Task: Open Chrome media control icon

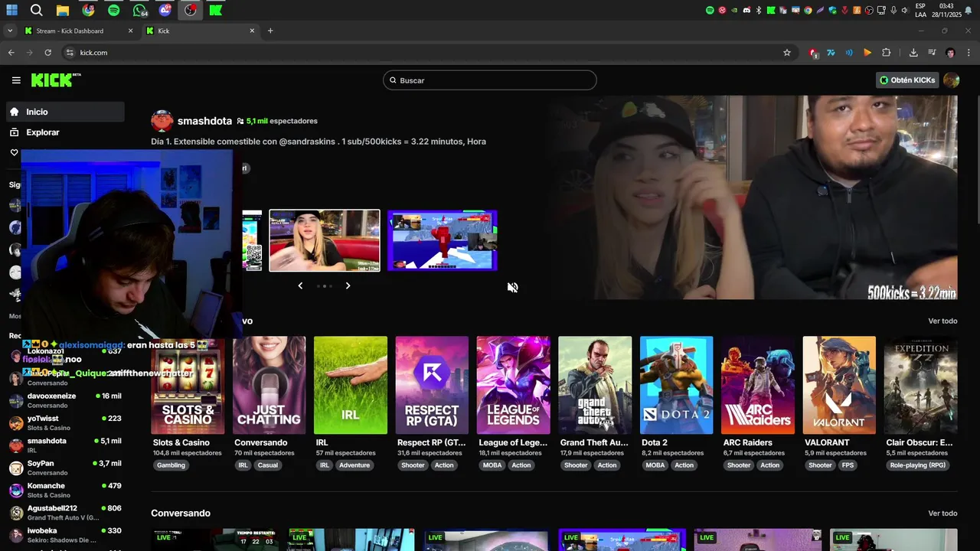Action: [x=932, y=53]
